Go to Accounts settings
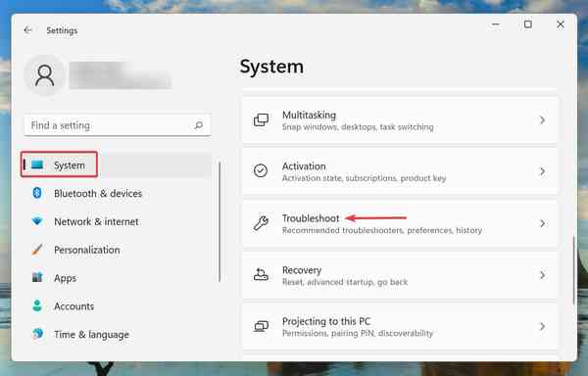 click(x=73, y=305)
